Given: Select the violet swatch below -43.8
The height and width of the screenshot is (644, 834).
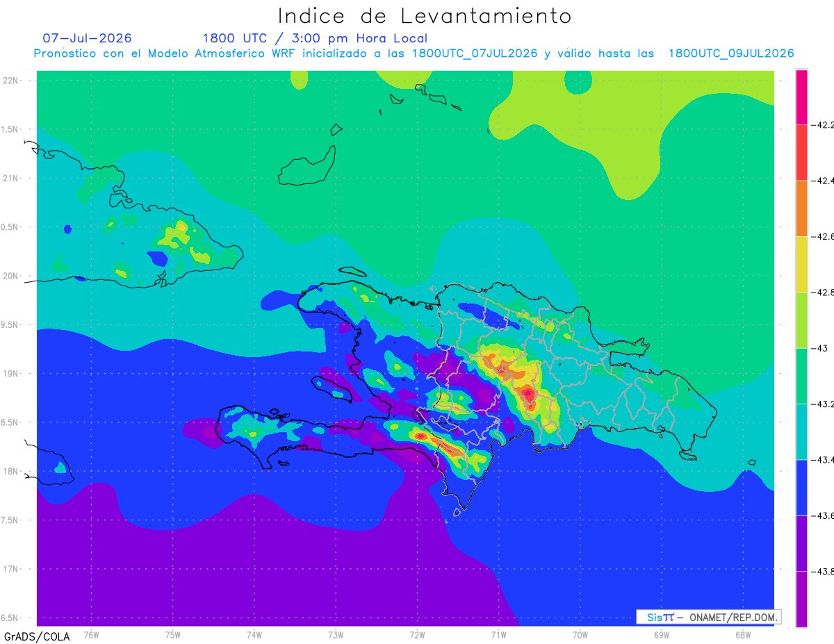Looking at the screenshot, I should click(x=801, y=599).
